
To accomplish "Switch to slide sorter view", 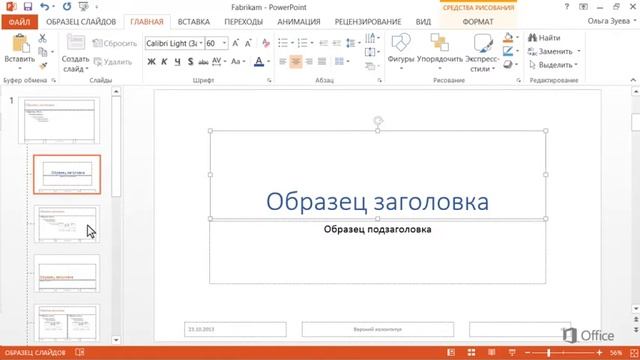I will tap(471, 352).
